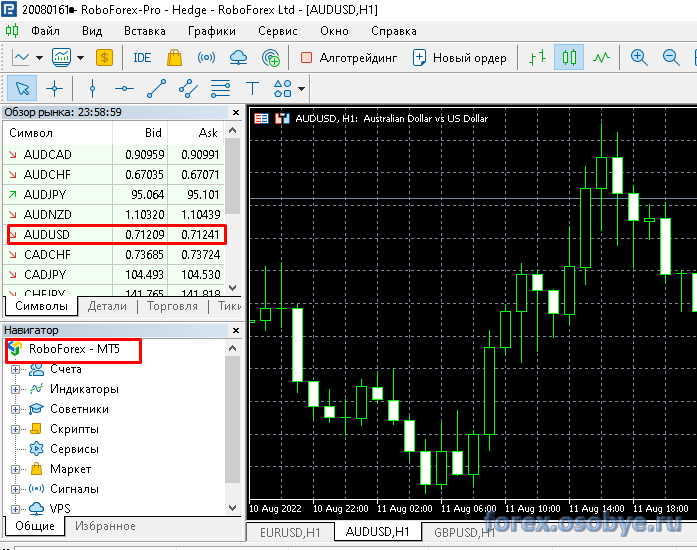Open Signals icon in toolbar

(x=206, y=57)
